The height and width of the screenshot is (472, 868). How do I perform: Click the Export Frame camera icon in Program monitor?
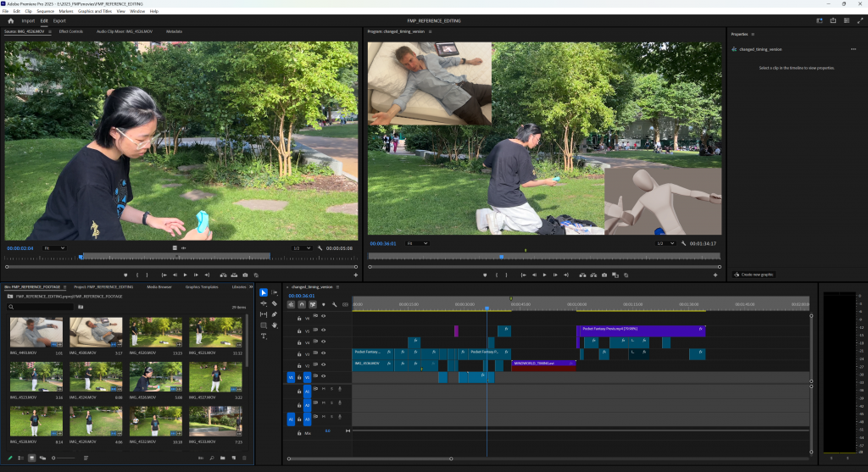(603, 275)
